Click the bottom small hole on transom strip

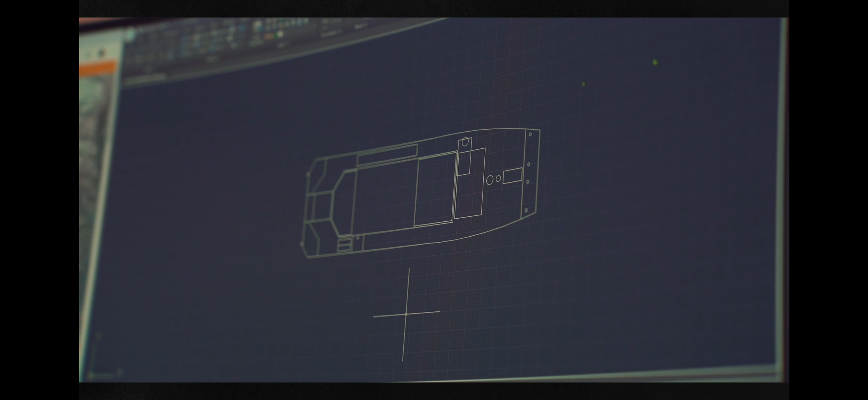(x=526, y=210)
